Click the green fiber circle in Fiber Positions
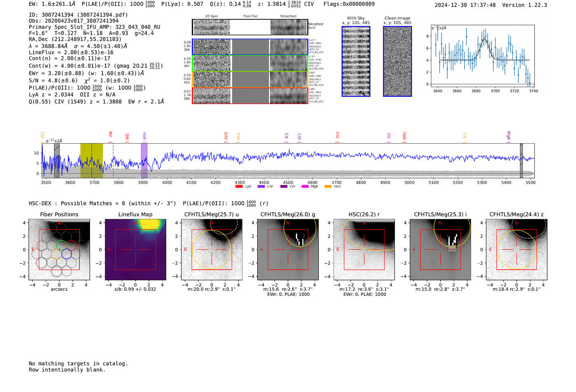 tap(61, 245)
